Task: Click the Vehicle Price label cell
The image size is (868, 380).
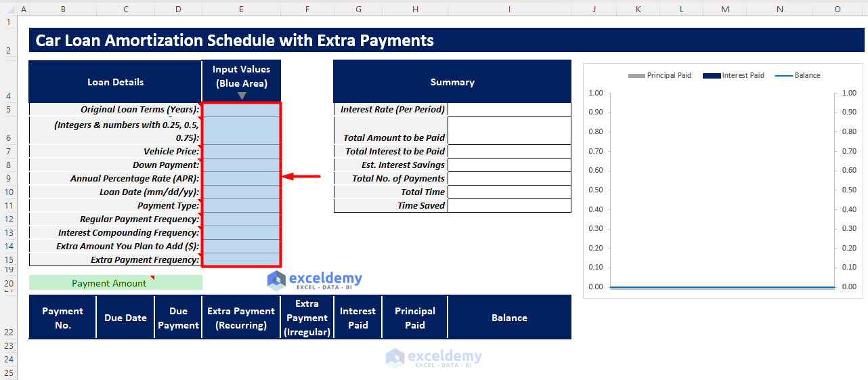Action: (116, 151)
